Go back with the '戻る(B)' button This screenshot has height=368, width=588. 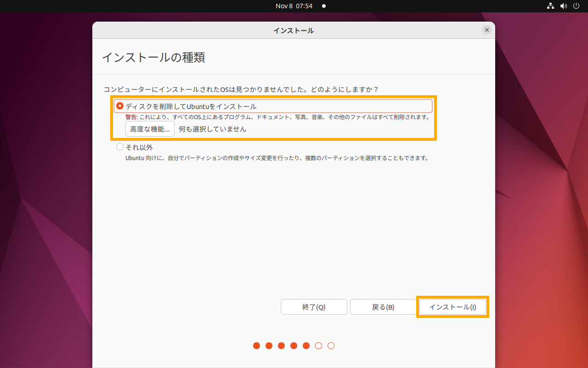(x=383, y=307)
